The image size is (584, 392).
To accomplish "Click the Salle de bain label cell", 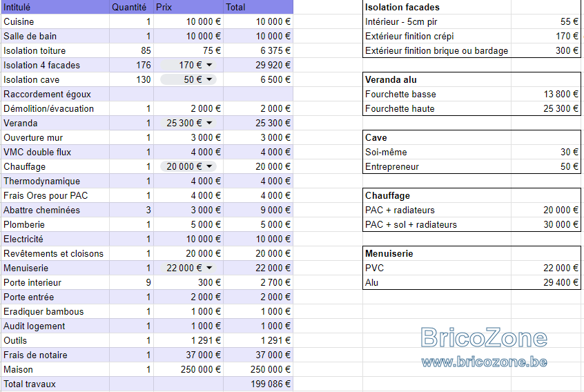I will point(55,36).
